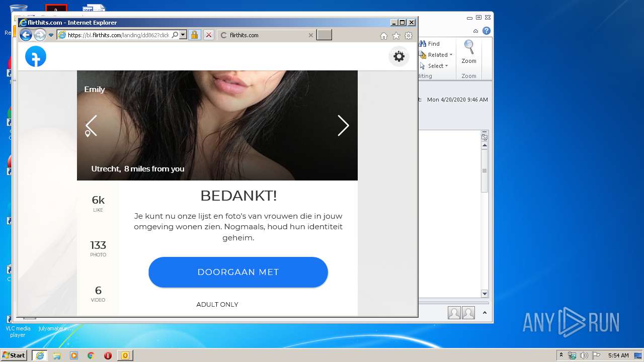Click the 6k LIKE counter
The height and width of the screenshot is (362, 644).
click(x=98, y=204)
